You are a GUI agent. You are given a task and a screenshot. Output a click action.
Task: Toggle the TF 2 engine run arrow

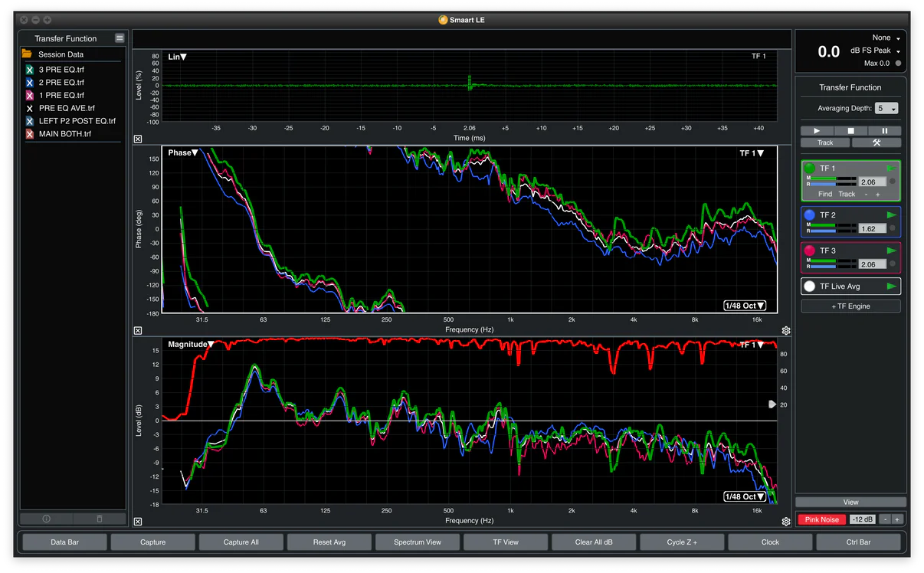pos(891,215)
